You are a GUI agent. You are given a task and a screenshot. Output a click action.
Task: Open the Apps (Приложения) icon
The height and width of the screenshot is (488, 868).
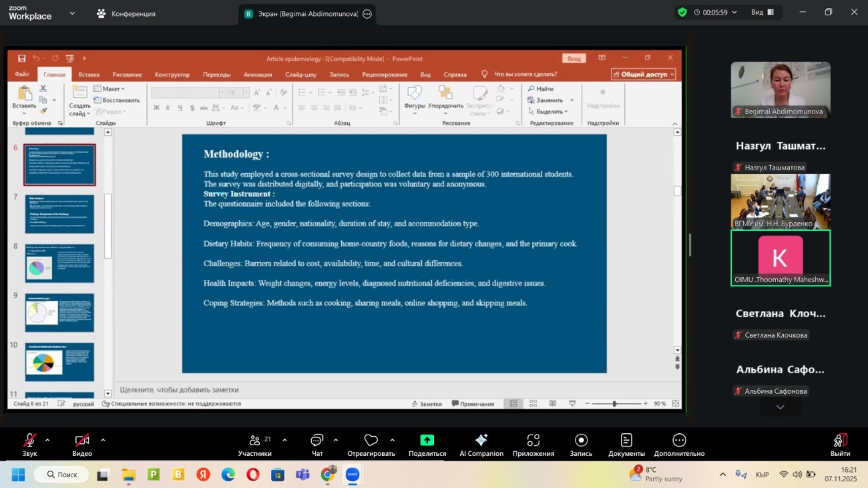coord(533,441)
